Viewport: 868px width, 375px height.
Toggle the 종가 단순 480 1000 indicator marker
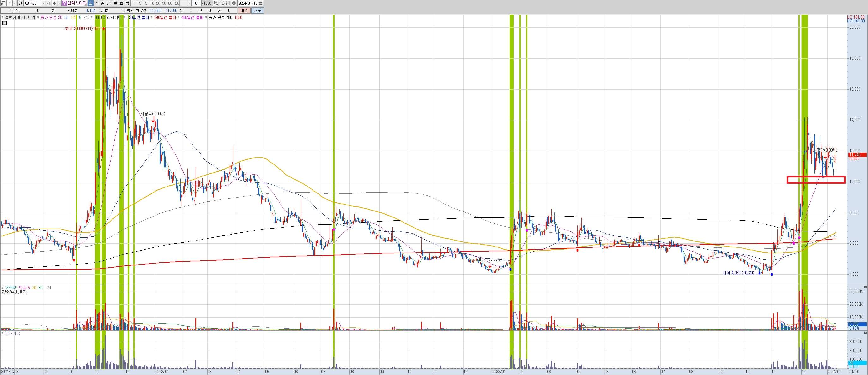click(x=206, y=17)
